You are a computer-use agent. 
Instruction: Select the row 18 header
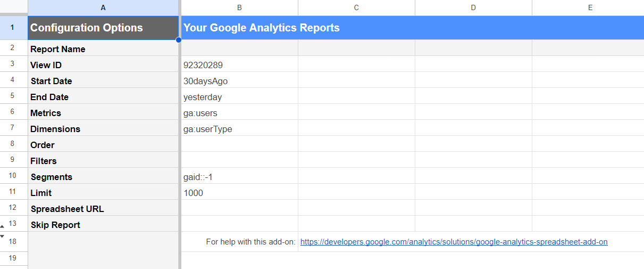click(x=14, y=242)
